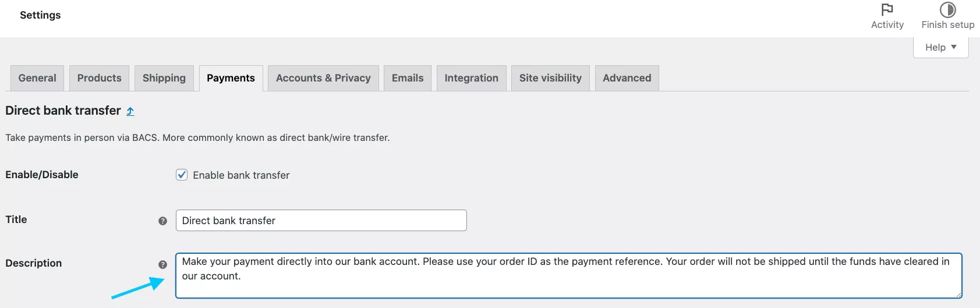Click the return arrow beside Direct bank transfer
The height and width of the screenshot is (308, 980).
pyautogui.click(x=130, y=111)
